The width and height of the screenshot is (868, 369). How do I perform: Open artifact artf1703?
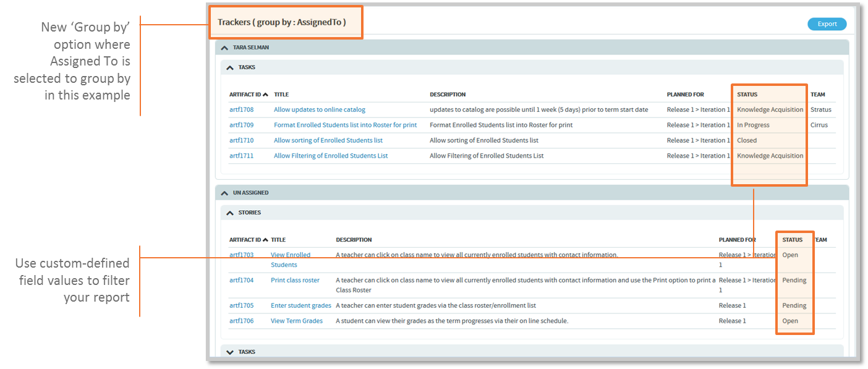[x=241, y=255]
